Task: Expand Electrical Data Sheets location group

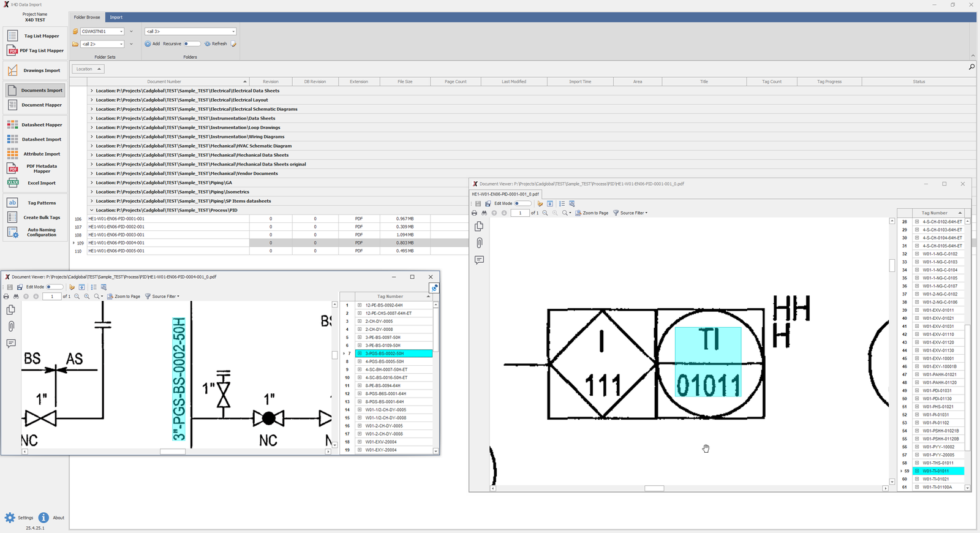Action: pos(92,91)
